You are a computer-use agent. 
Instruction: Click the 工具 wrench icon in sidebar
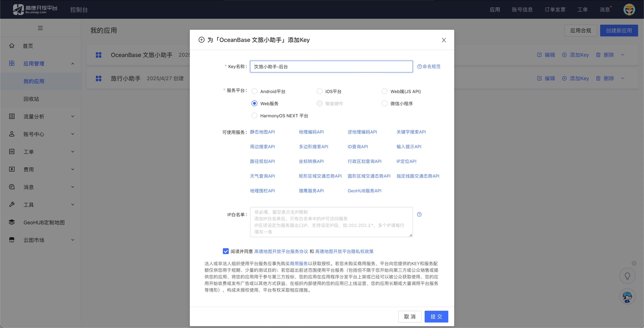coord(12,204)
